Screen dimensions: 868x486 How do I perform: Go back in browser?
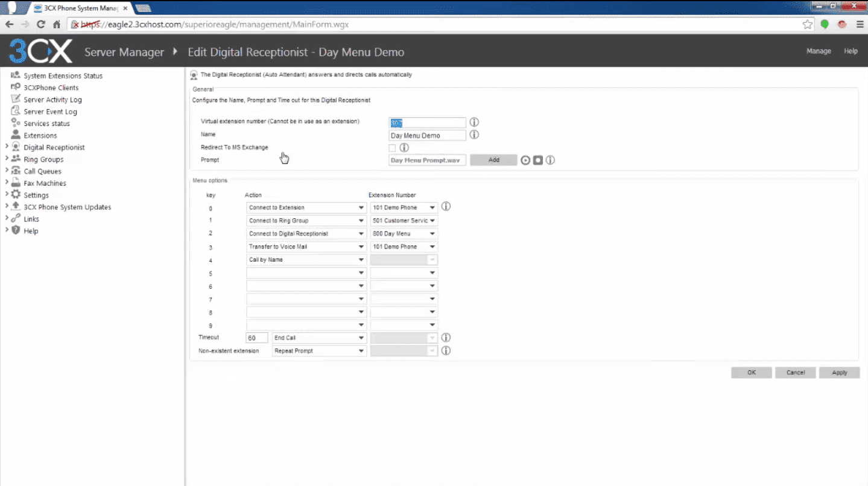pos(9,25)
